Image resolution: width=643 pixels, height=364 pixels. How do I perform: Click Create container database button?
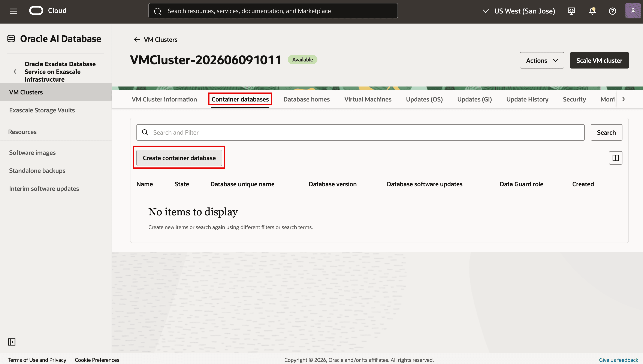coord(179,158)
